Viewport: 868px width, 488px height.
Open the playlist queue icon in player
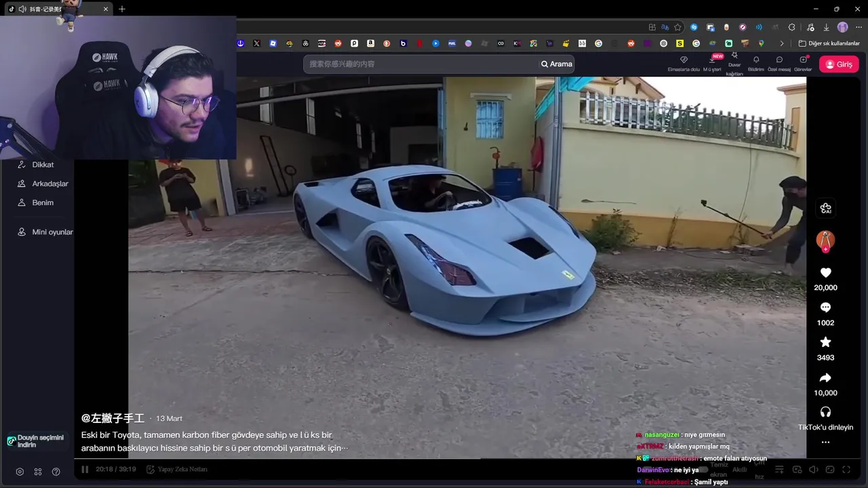(780, 470)
